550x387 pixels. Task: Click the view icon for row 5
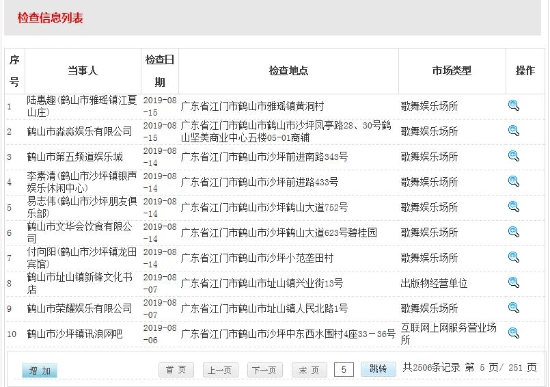514,207
